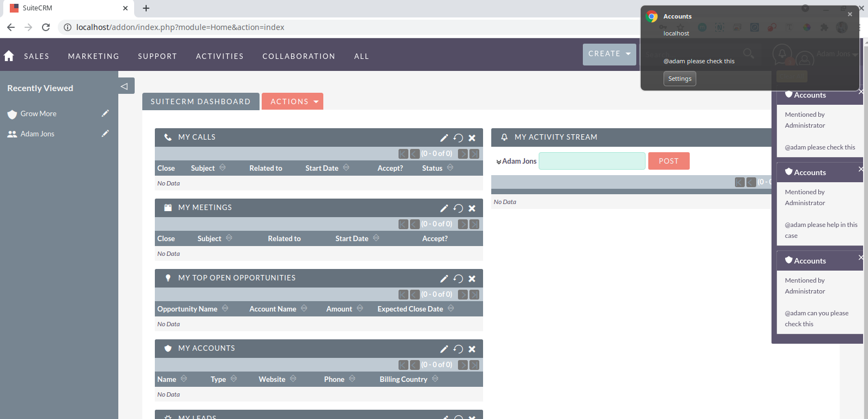868x419 pixels.
Task: Go to last page in My Accounts
Action: click(474, 365)
